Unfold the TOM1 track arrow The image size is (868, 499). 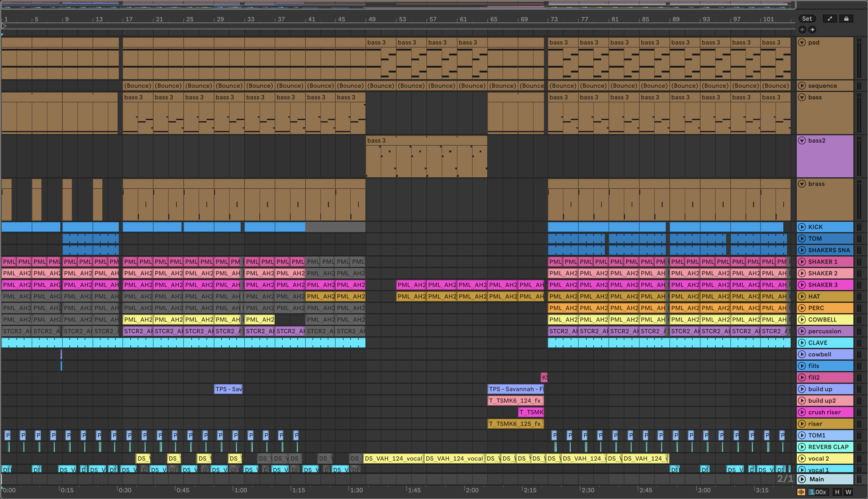(802, 435)
